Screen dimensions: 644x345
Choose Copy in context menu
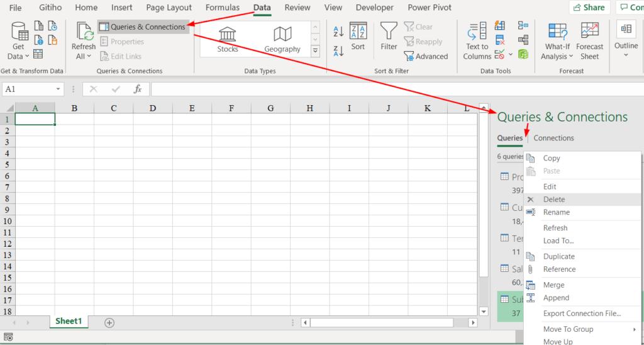coord(582,158)
